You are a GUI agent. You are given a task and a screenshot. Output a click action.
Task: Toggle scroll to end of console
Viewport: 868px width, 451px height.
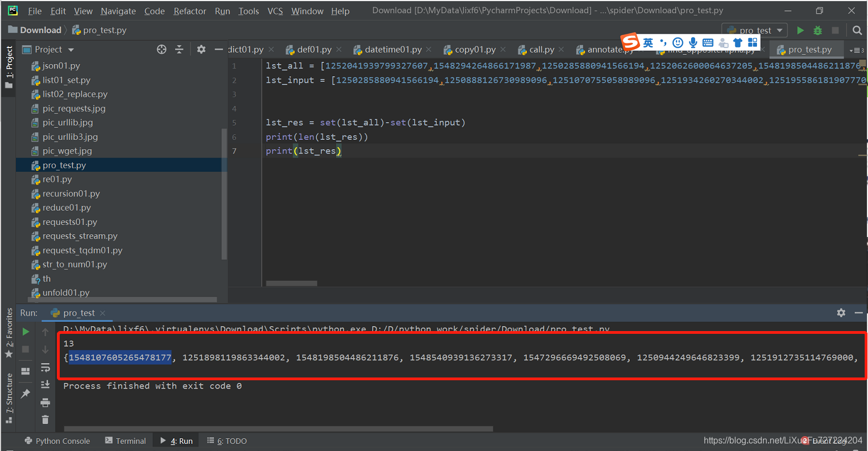45,384
